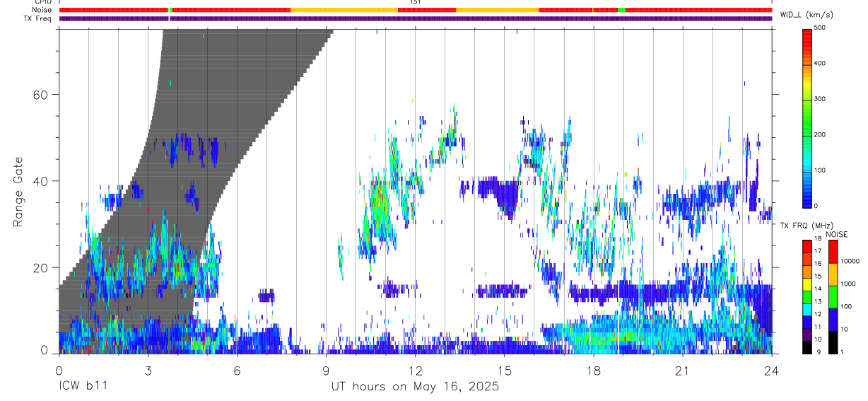Click the colored Noise strip above the plot
Screen dimensions: 868x401
coord(416,10)
